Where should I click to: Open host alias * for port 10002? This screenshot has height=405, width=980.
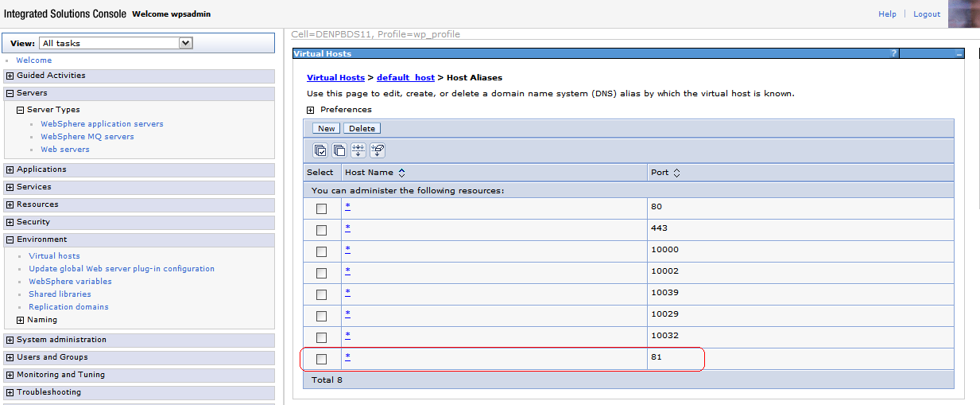(347, 271)
